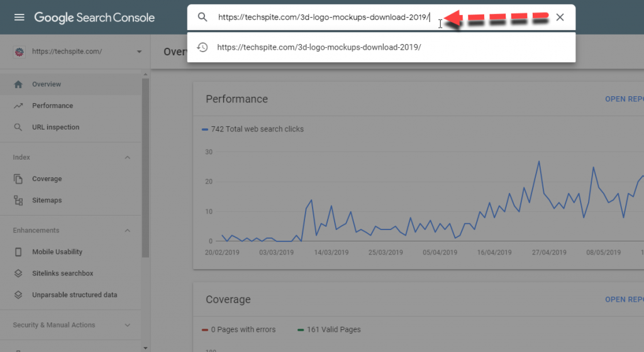Open Unparsable structured data report
Image resolution: width=644 pixels, height=352 pixels.
(70, 295)
